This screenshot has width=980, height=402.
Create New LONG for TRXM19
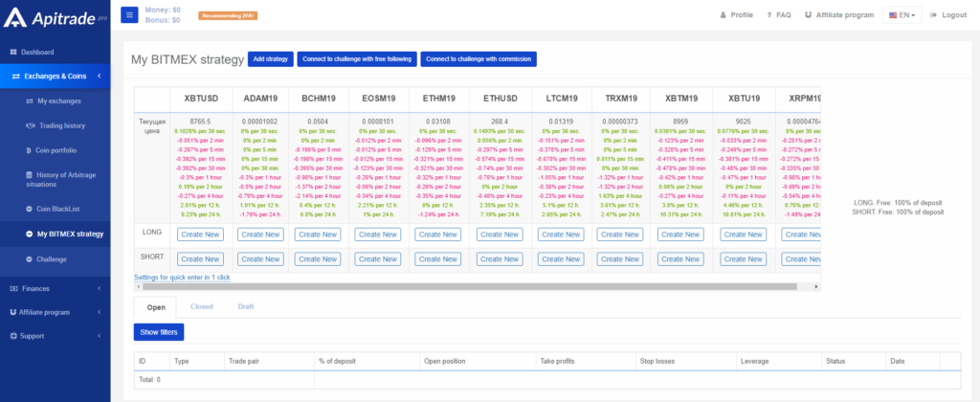tap(620, 234)
